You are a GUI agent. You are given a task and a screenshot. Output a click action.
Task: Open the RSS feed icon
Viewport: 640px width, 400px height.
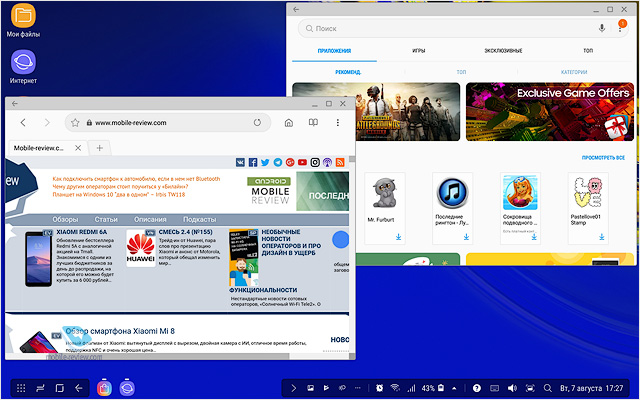tap(340, 162)
